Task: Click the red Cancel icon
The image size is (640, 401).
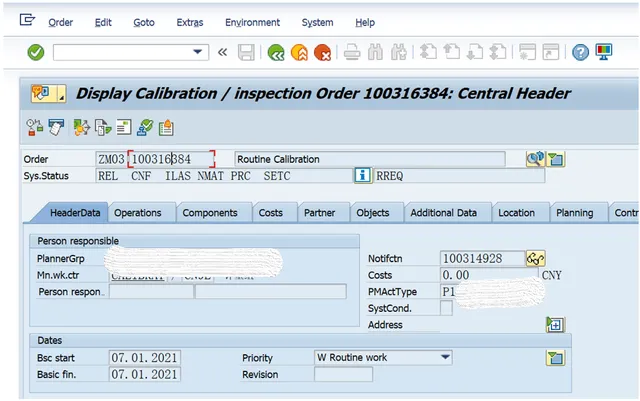Action: (x=322, y=53)
